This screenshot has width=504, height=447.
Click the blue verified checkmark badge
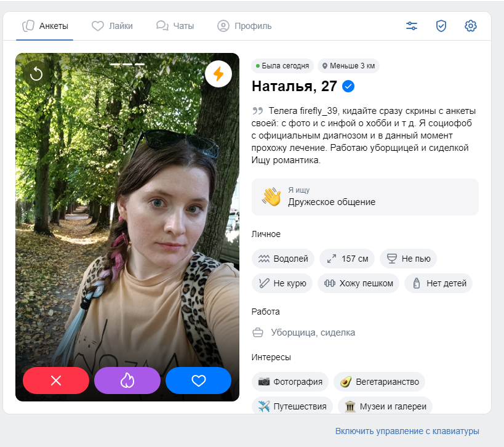coord(348,86)
